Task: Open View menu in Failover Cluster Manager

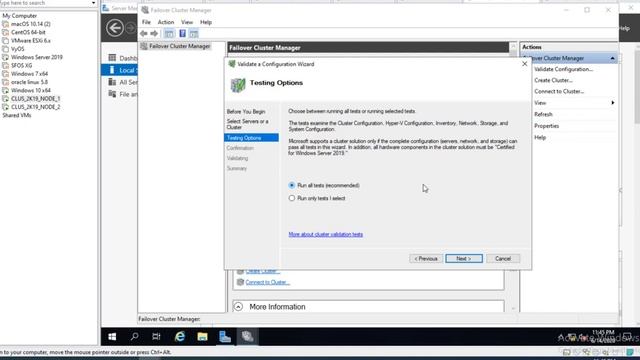Action: coord(187,22)
